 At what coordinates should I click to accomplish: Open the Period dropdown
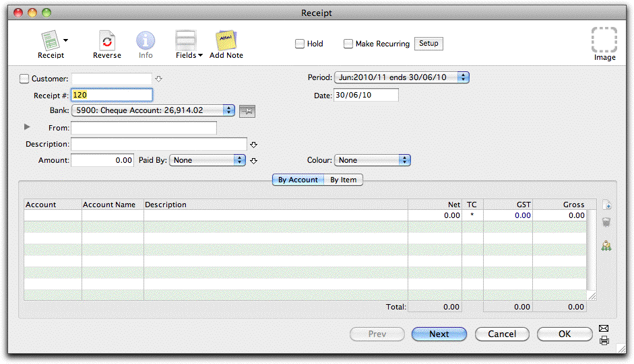coord(402,77)
